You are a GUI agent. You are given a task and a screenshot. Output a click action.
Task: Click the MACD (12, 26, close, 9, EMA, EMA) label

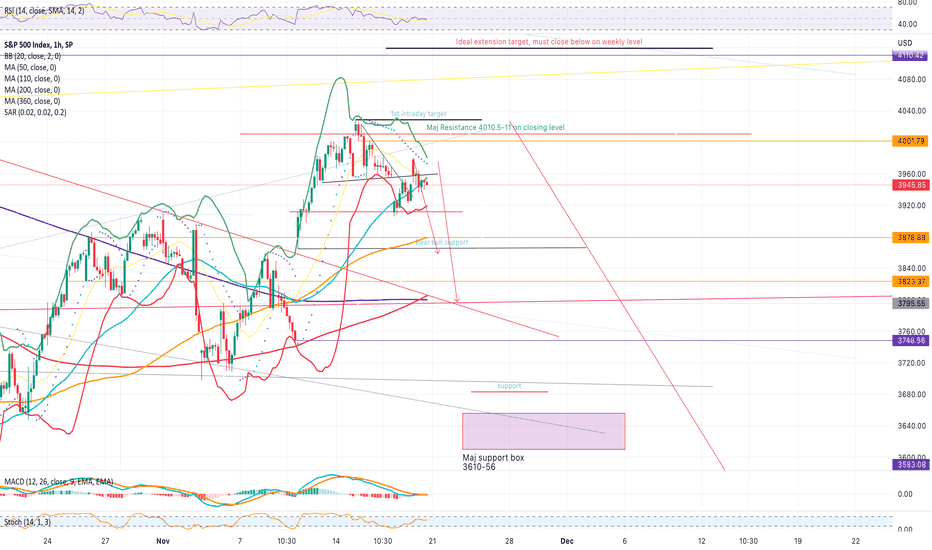58,481
